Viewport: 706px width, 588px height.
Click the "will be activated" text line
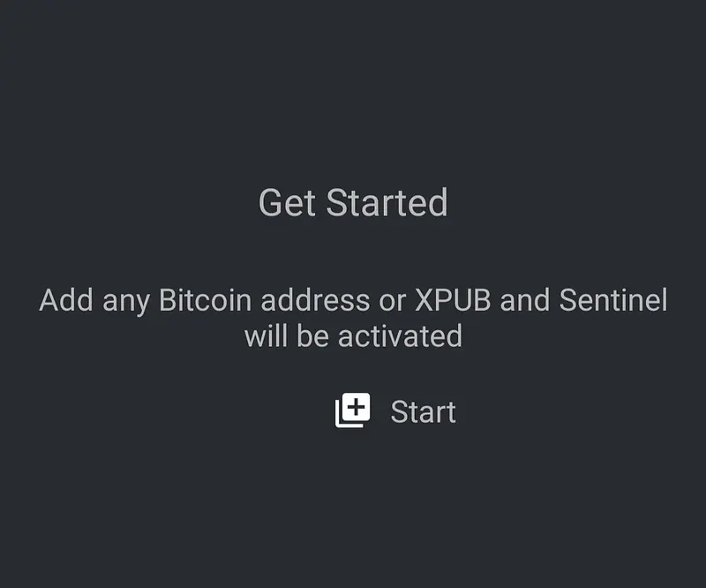point(353,336)
